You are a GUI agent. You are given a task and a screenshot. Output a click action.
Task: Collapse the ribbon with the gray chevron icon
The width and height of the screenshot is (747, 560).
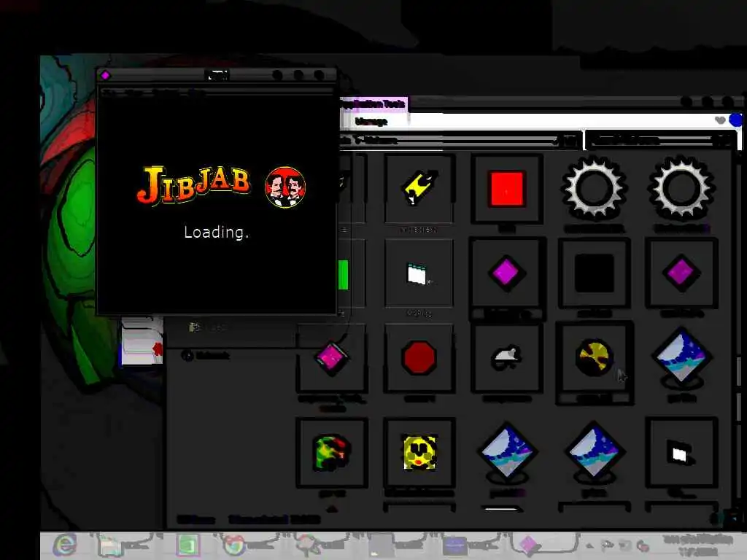(720, 120)
